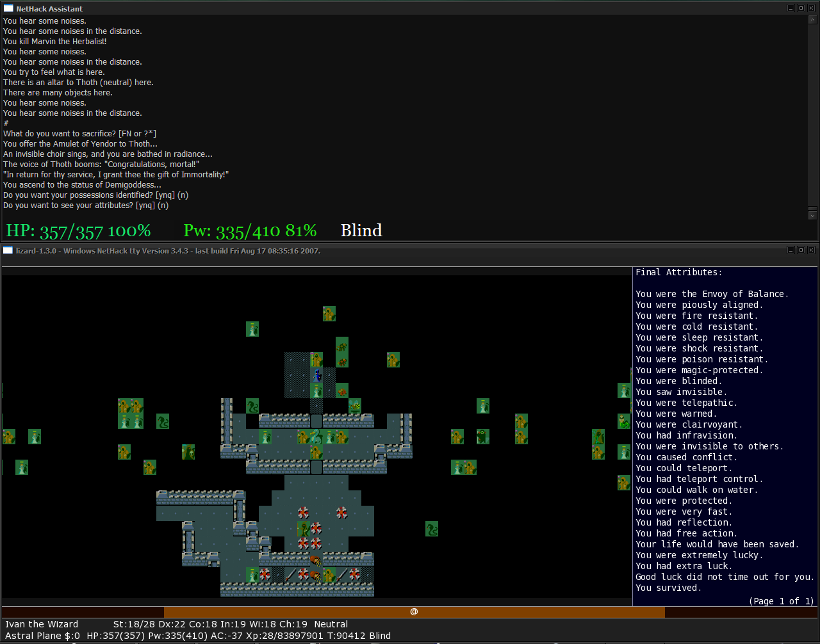
Task: Click the hooded priest at the left map edge
Action: coord(9,437)
